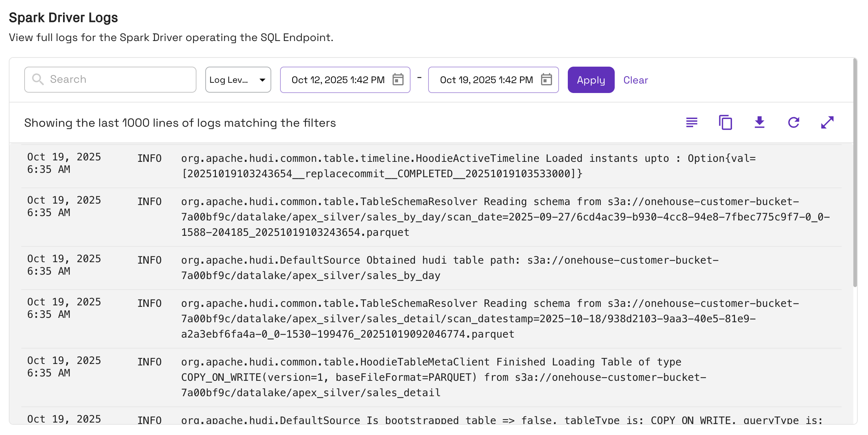Toggle line wrap icon in log toolbar
Viewport: 868px width, 435px height.
(x=692, y=122)
